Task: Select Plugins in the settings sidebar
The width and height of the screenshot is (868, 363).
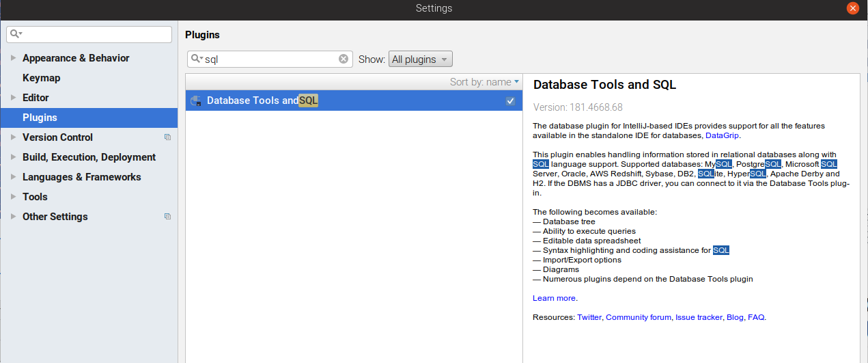Action: click(x=40, y=118)
